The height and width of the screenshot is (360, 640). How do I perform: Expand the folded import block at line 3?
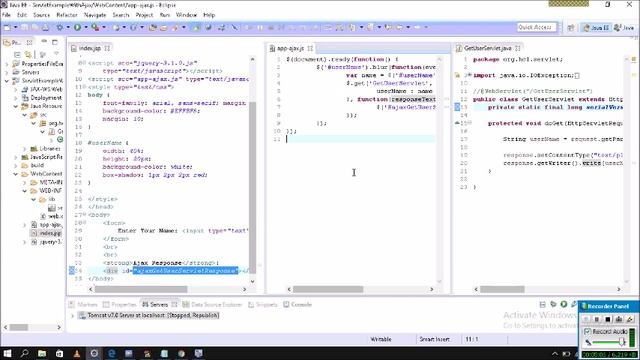pyautogui.click(x=469, y=75)
